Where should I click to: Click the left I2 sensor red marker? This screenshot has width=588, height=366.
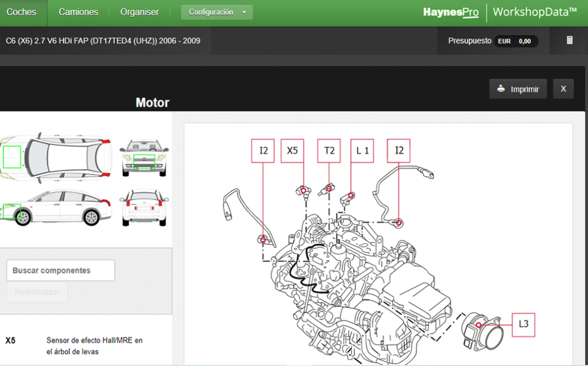pyautogui.click(x=263, y=239)
